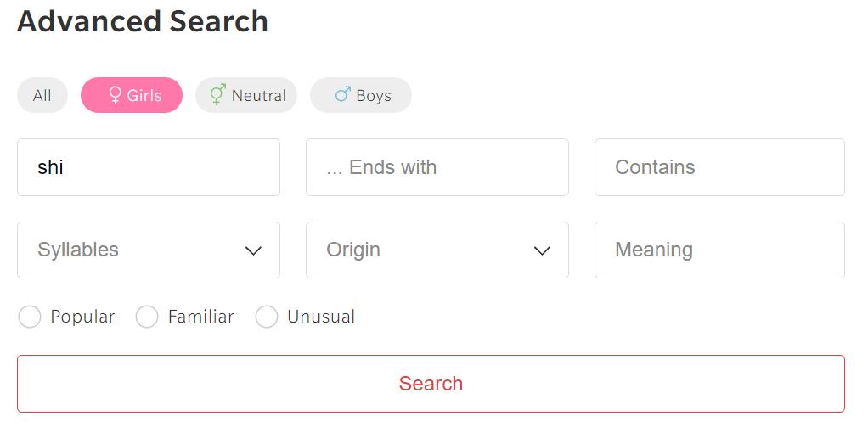This screenshot has height=427, width=868.
Task: Click the Contains input field
Action: tap(719, 167)
